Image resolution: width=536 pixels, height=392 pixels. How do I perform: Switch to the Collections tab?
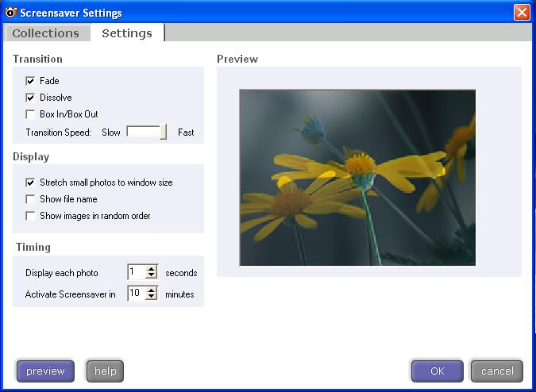(x=46, y=33)
